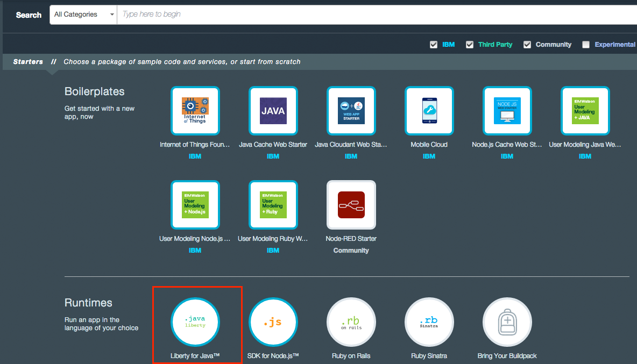Pick the SDK for Node.js runtime icon
637x364 pixels.
coord(273,322)
